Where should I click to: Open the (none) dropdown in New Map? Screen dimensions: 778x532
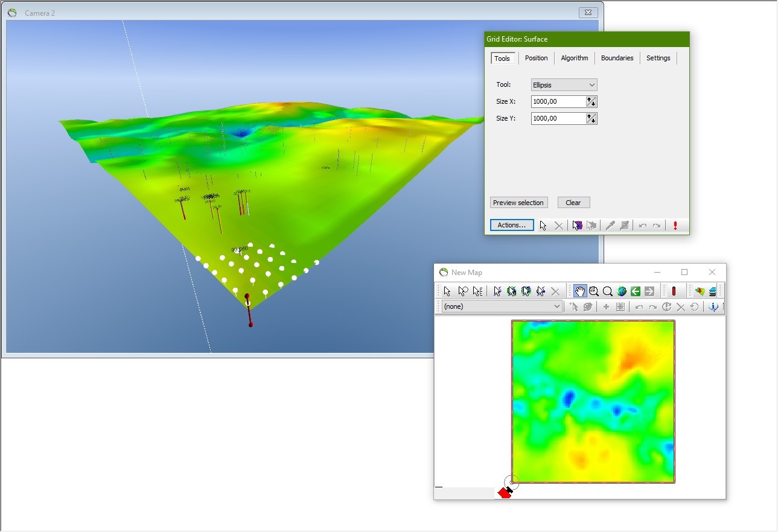click(502, 306)
